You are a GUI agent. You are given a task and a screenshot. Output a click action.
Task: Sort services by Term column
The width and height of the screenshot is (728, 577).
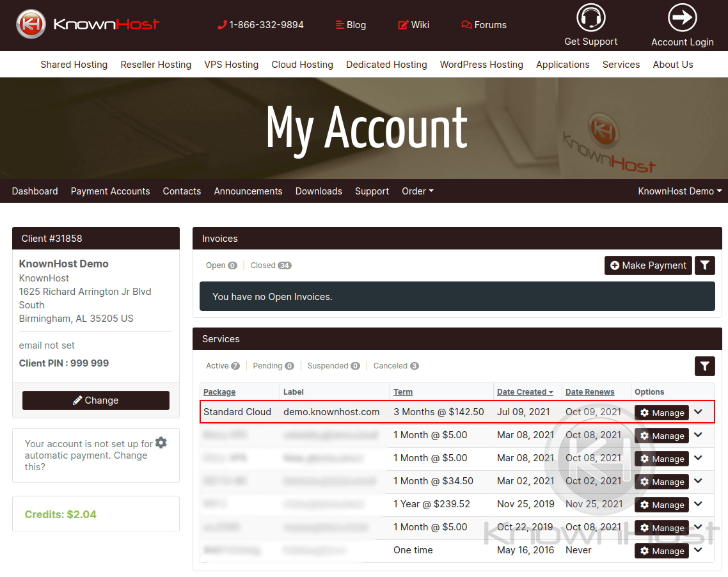tap(403, 392)
